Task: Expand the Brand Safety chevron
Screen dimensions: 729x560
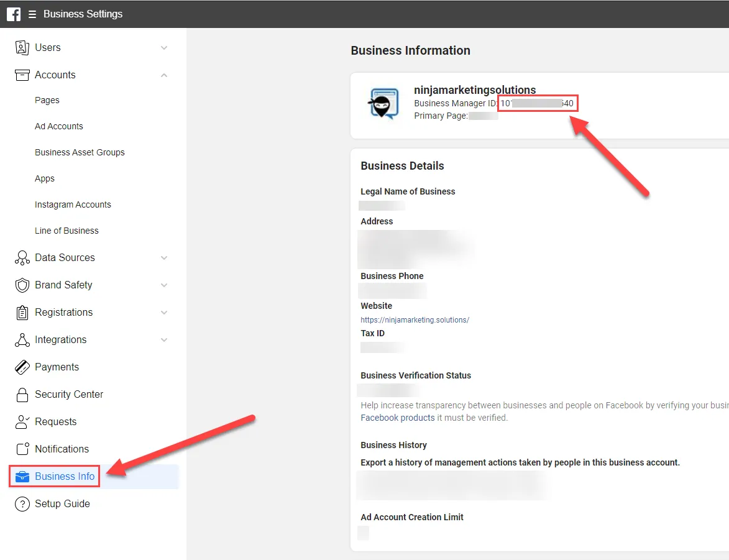Action: point(164,285)
